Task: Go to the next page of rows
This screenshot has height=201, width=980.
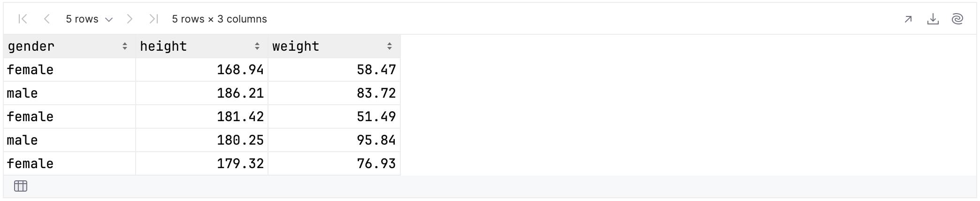Action: (130, 19)
